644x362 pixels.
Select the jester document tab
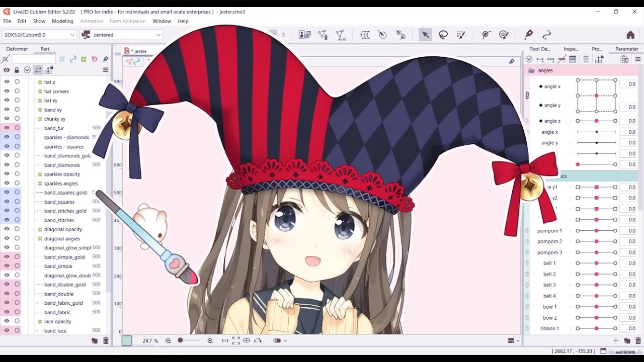click(x=137, y=51)
